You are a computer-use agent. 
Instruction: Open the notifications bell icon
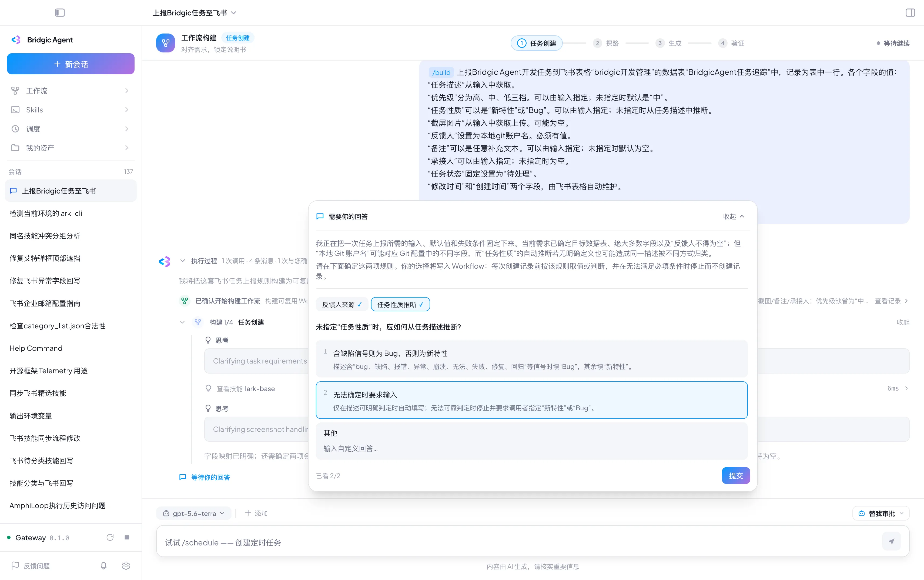[103, 565]
